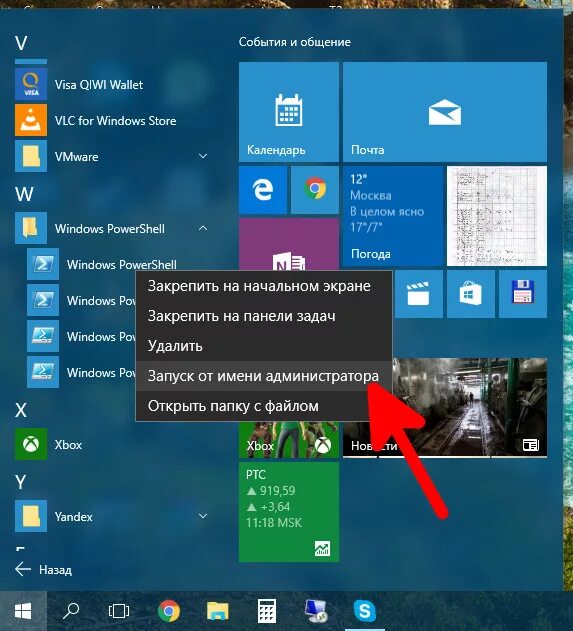This screenshot has width=573, height=631.
Task: Open the Windows Store bag tile
Action: point(470,294)
